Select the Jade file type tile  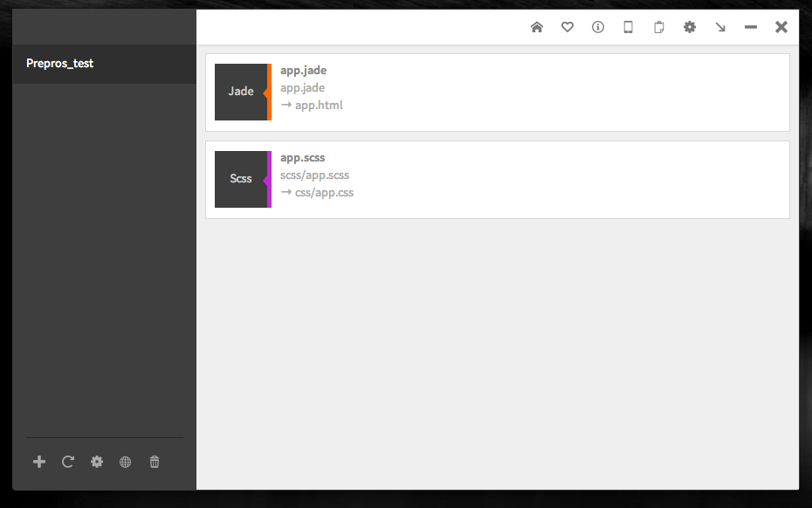pyautogui.click(x=241, y=92)
